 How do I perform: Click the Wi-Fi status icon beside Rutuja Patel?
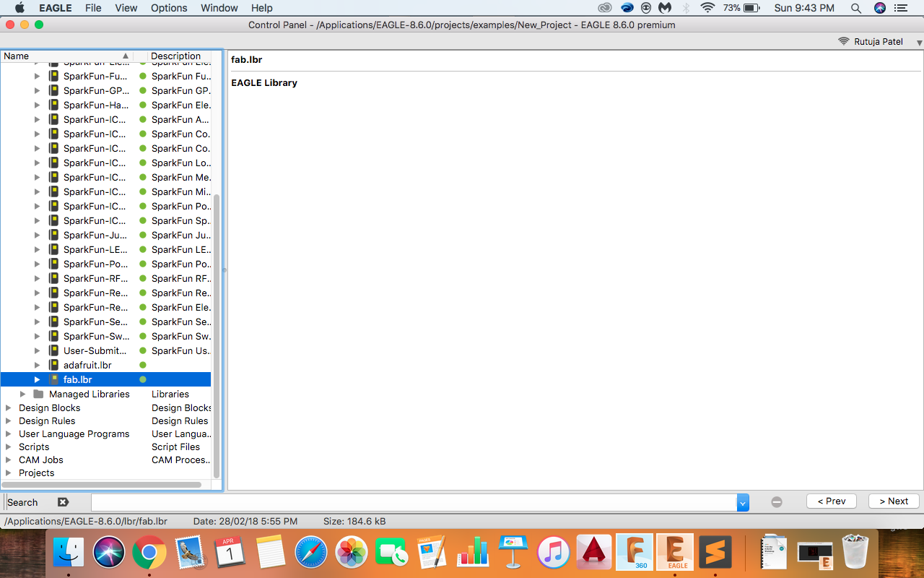pos(843,41)
